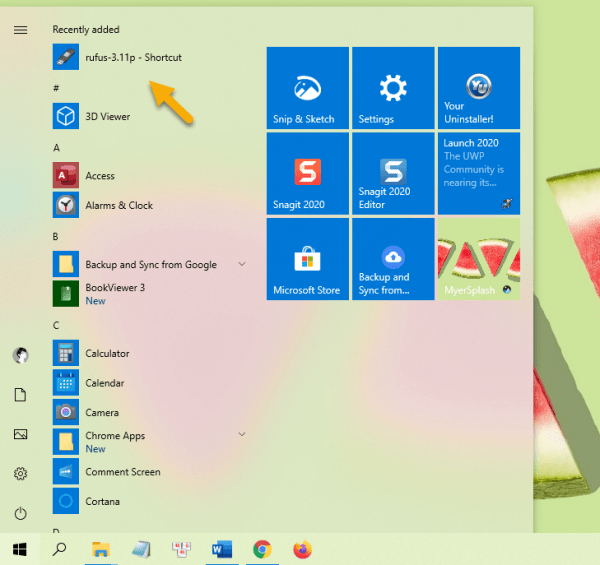Open Cortana app icon
600x565 pixels.
(x=66, y=501)
